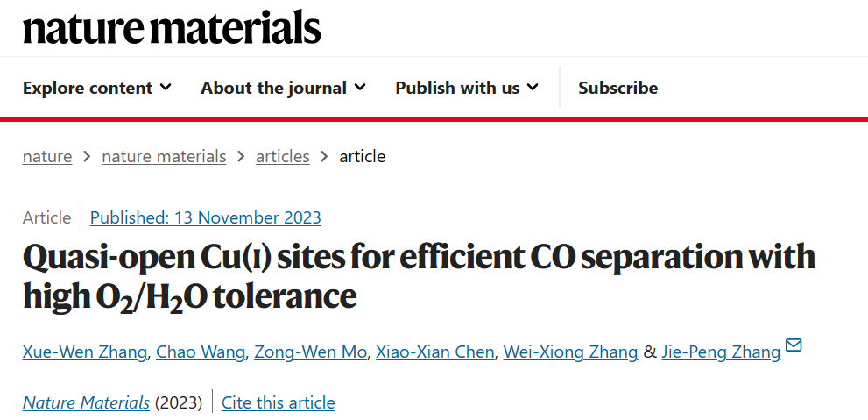Select author Xiao-Xian Chen

(x=434, y=352)
